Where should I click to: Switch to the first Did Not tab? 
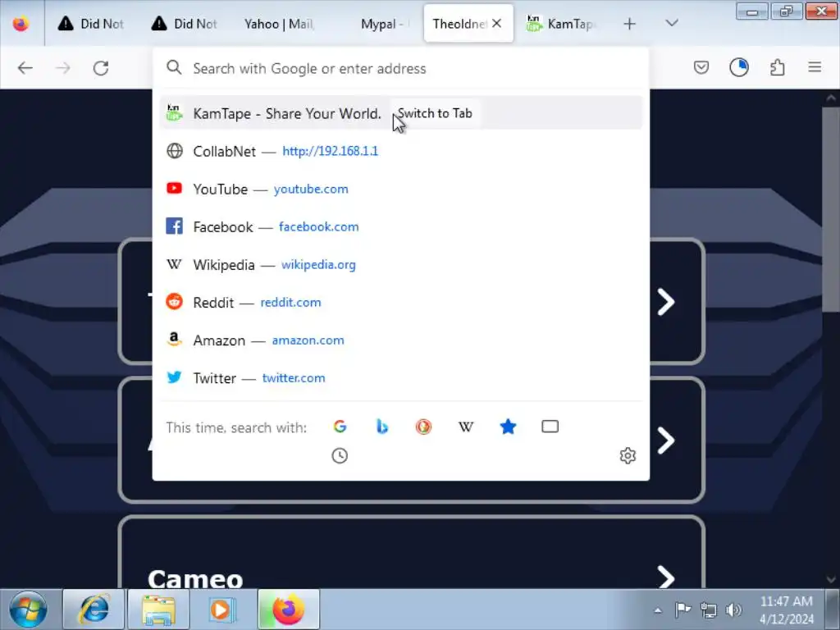[92, 24]
